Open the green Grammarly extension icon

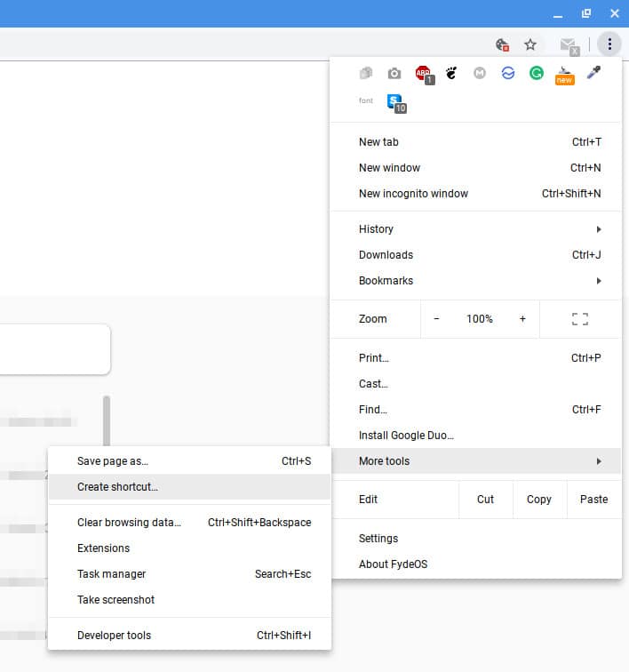536,73
